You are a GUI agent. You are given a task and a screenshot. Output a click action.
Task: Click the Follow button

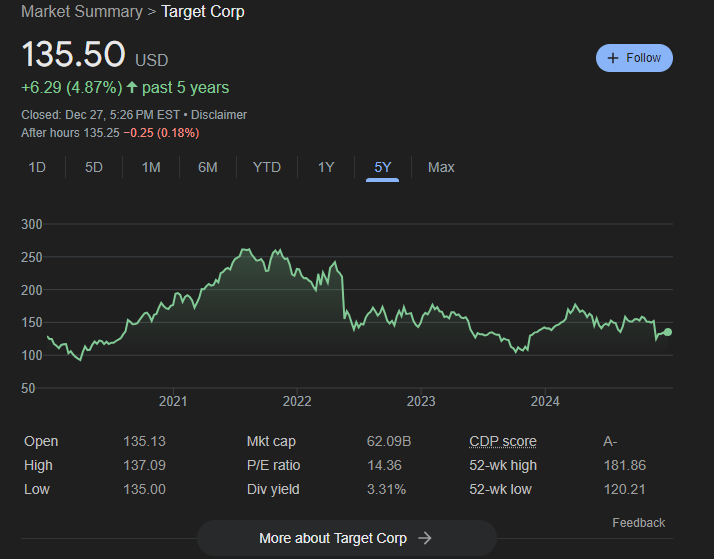point(634,58)
